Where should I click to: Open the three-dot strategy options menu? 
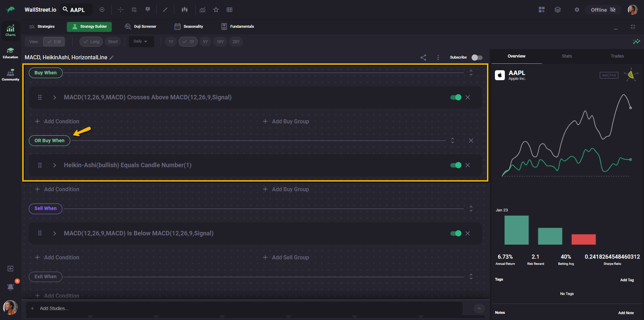click(438, 58)
